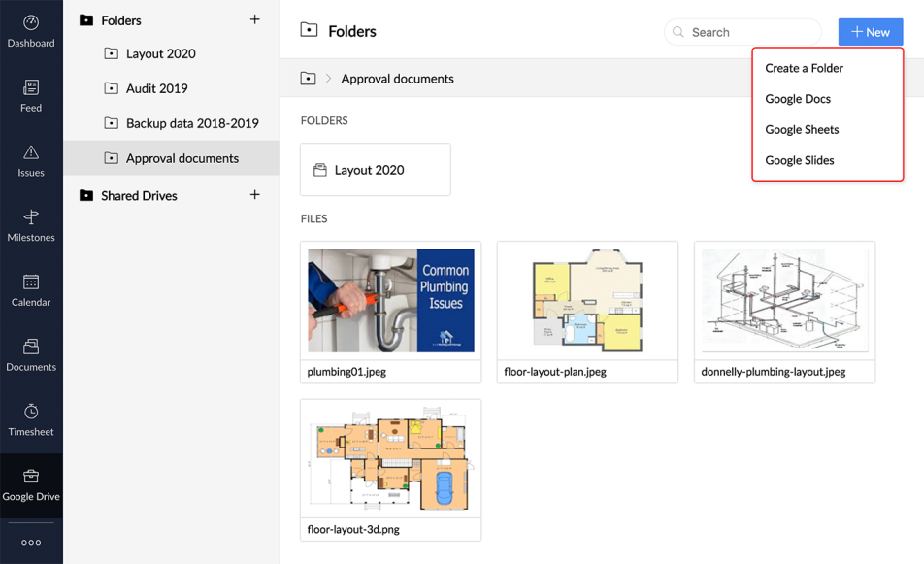
Task: Click the New button
Action: pyautogui.click(x=870, y=31)
